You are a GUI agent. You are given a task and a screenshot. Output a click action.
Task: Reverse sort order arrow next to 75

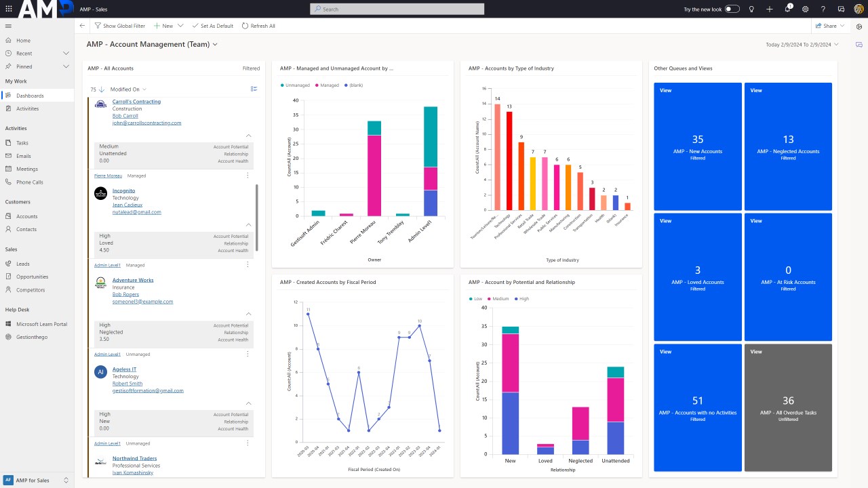pos(102,89)
